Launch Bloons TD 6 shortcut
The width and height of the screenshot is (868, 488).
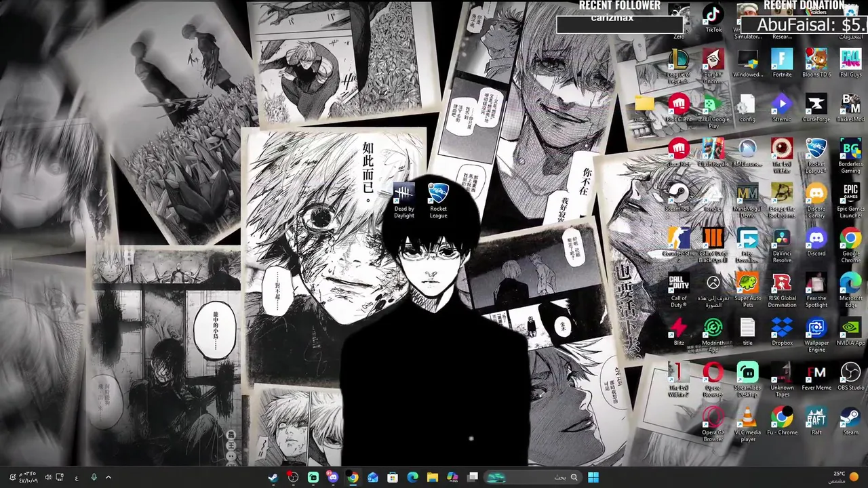click(x=816, y=64)
